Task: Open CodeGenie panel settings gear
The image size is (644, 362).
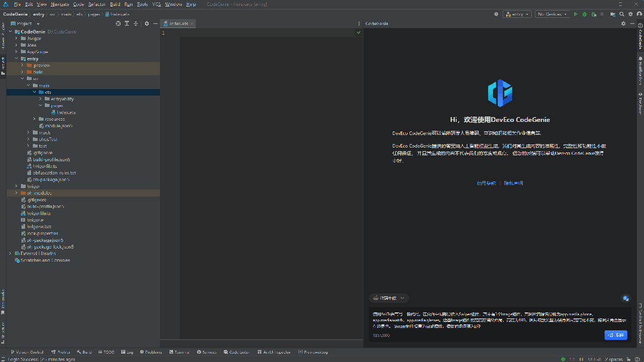Action: (x=624, y=23)
